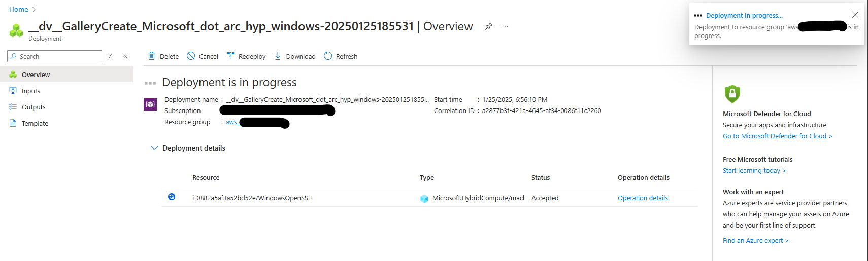Collapse the left navigation menu
868x261 pixels.
pos(125,56)
